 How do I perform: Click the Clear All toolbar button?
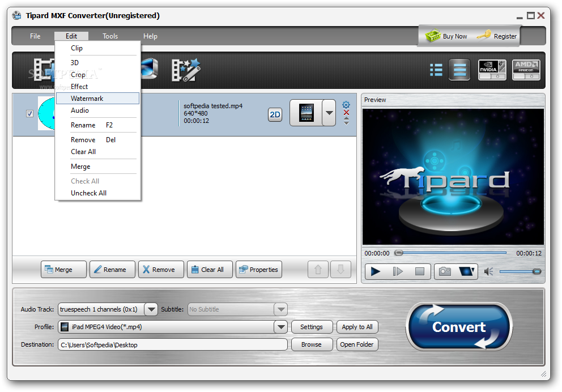coord(210,270)
